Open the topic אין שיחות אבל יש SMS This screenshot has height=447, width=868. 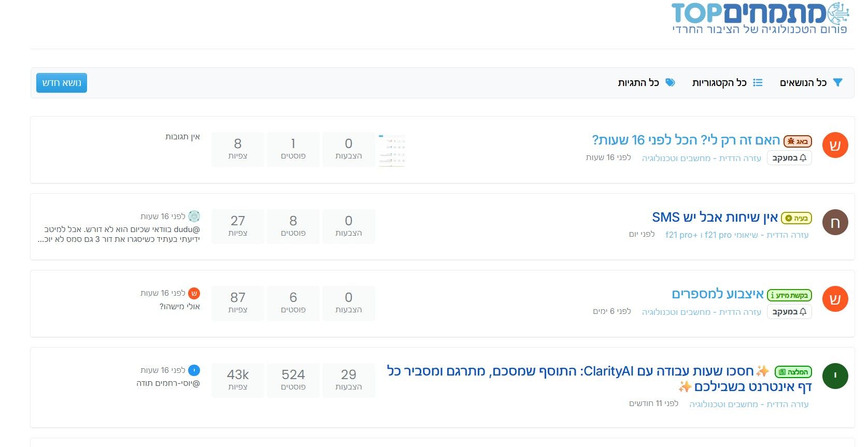pyautogui.click(x=715, y=218)
